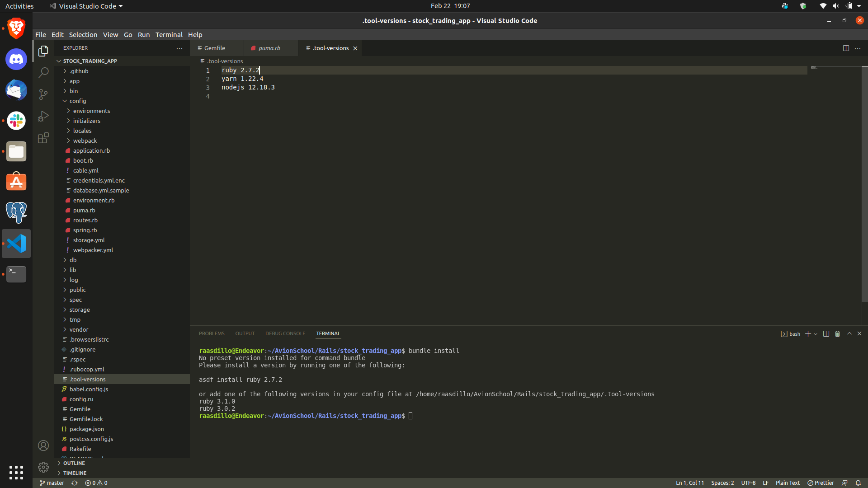This screenshot has width=868, height=488.
Task: Open the Extensions view
Action: pos(43,138)
